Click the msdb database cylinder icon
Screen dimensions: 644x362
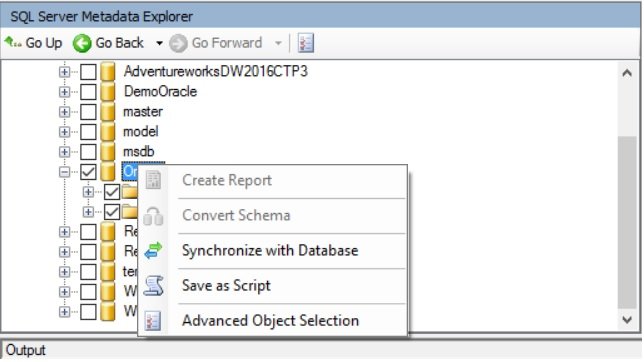[108, 152]
